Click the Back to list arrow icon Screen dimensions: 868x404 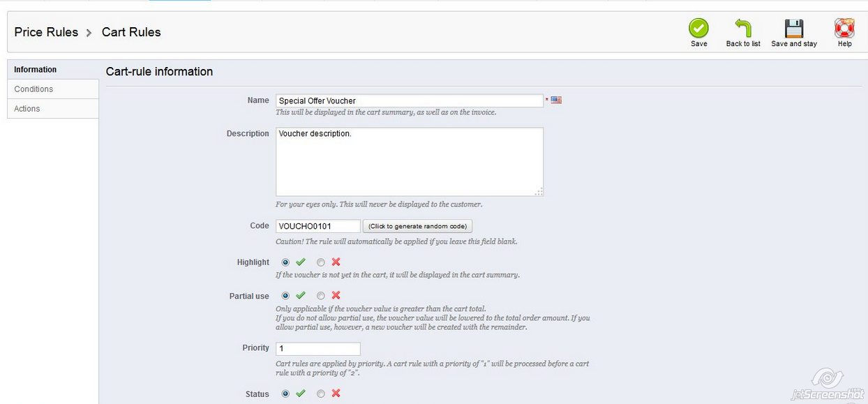743,28
